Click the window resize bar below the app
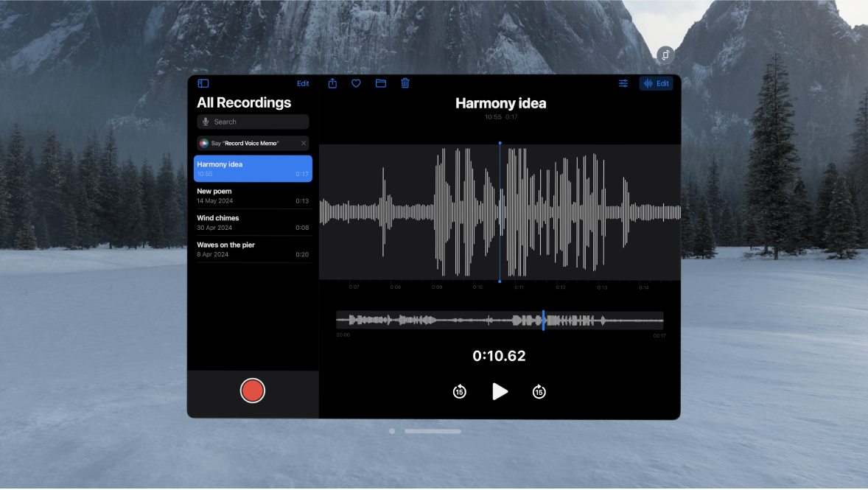This screenshot has width=868, height=490. click(433, 431)
